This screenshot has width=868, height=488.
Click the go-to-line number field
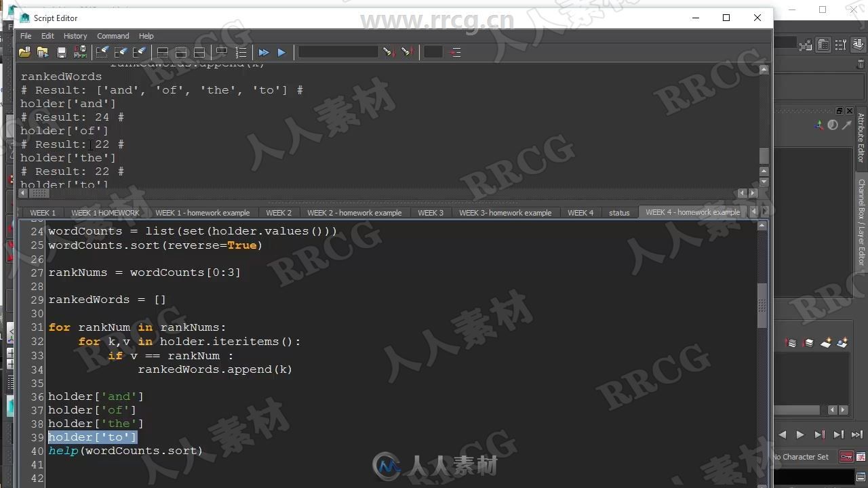(x=433, y=52)
